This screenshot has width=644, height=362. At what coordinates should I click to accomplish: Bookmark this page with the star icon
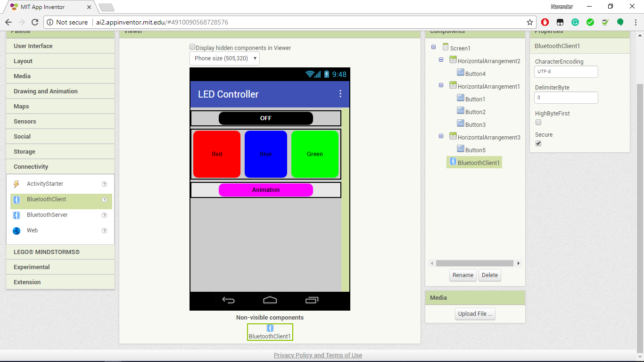[530, 22]
